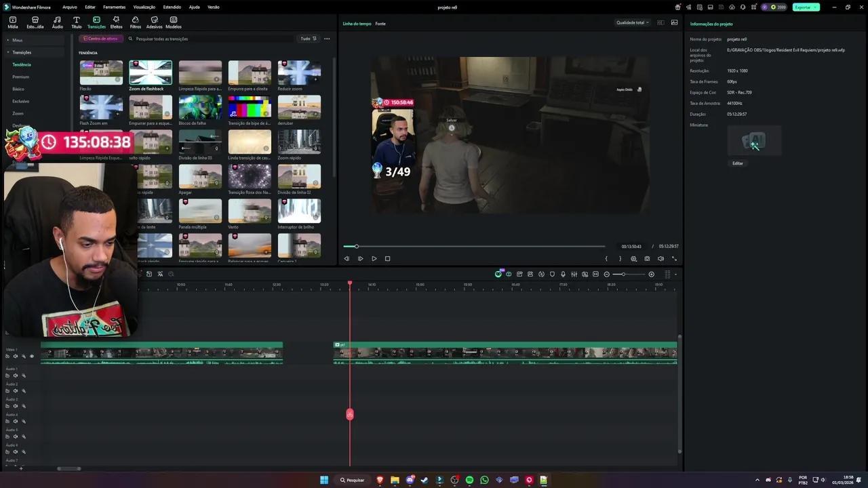Screen dimensions: 868x488
Task: Click the voiceover microphone icon
Action: click(563, 274)
